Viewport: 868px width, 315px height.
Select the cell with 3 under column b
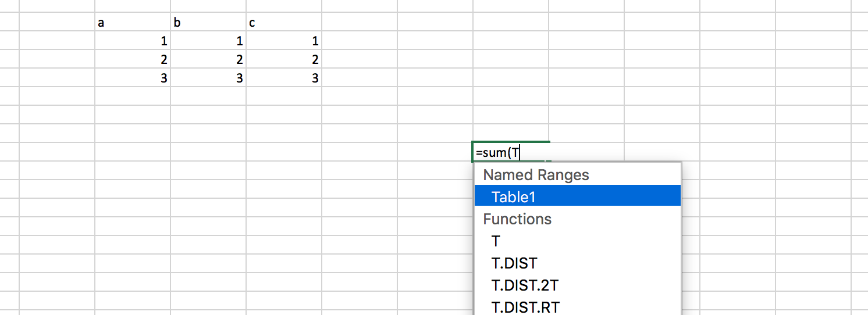coord(208,78)
